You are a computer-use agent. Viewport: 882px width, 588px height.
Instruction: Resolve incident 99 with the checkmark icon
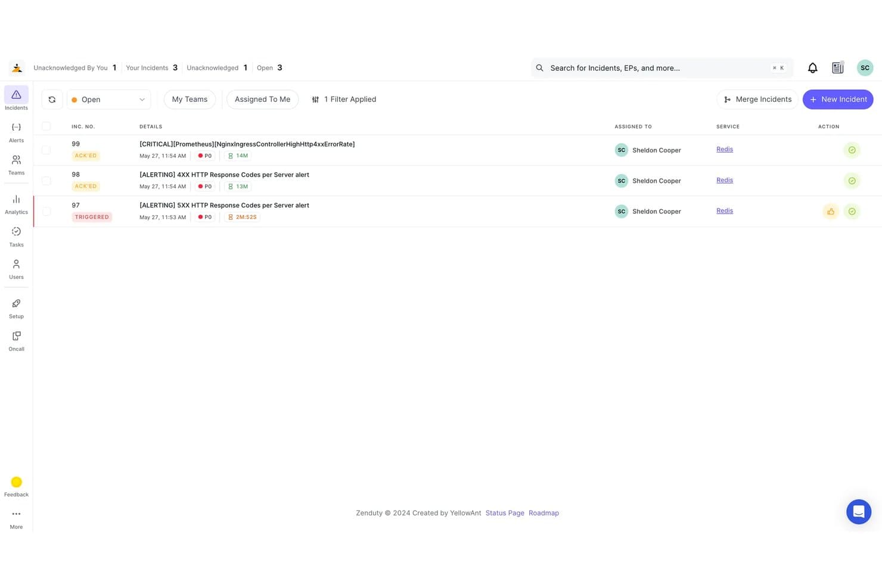click(852, 150)
